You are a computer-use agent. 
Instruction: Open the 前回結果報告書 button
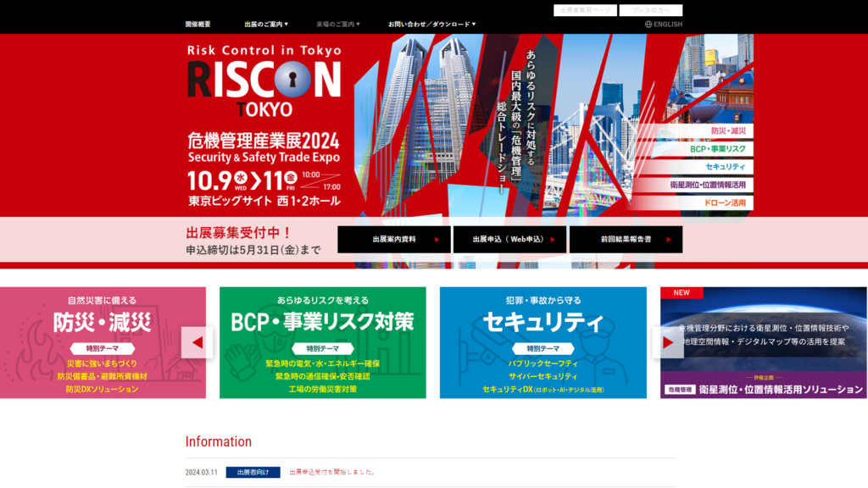pos(626,240)
